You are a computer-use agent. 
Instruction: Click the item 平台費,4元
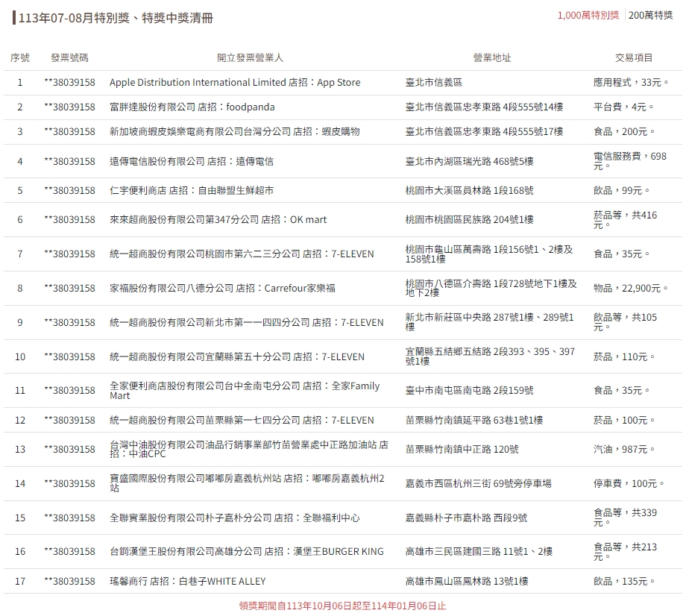pos(624,107)
